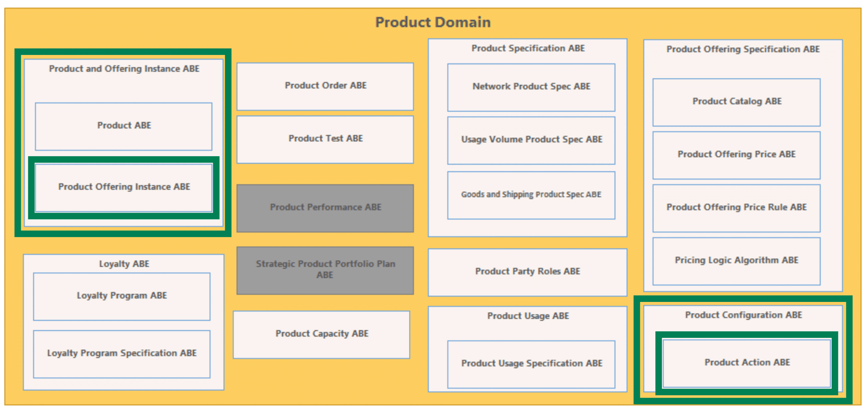Image resolution: width=868 pixels, height=411 pixels.
Task: Select the Product Usage Specification ABE box
Action: pos(531,364)
